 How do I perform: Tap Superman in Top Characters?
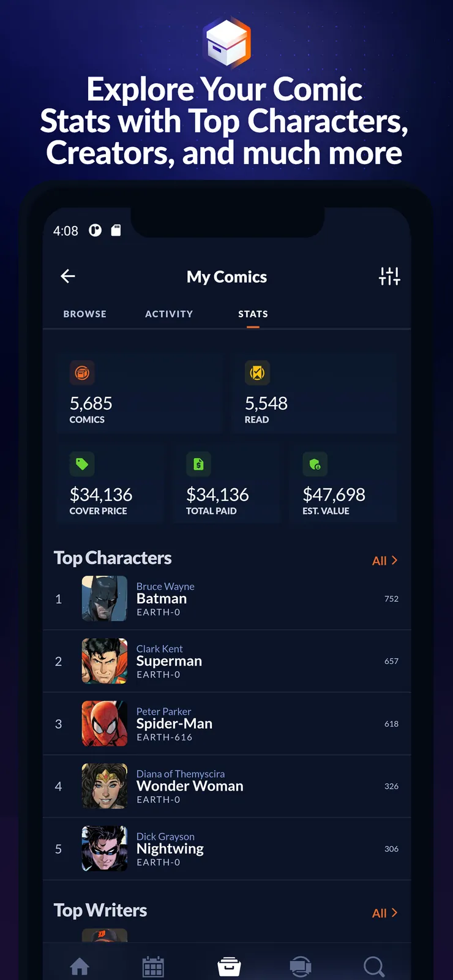[x=169, y=661]
